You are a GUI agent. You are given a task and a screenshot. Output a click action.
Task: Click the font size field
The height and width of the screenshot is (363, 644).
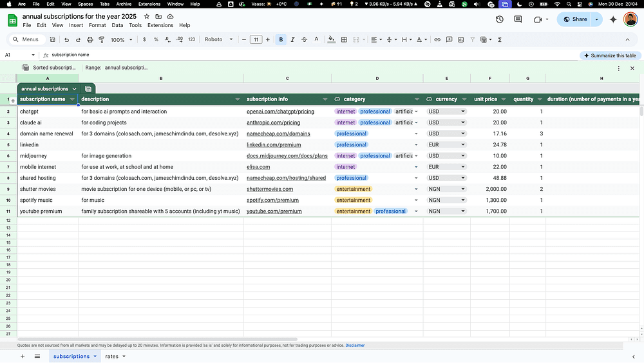pyautogui.click(x=256, y=40)
